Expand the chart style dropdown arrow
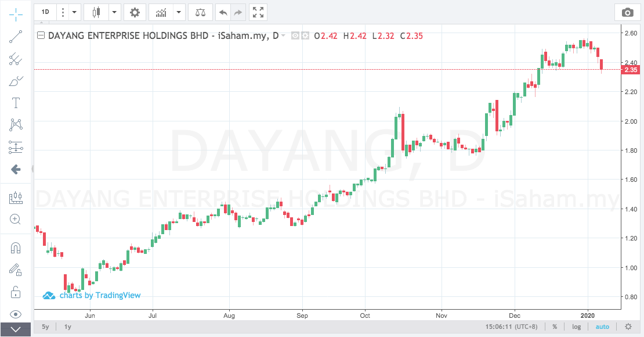 coord(115,12)
